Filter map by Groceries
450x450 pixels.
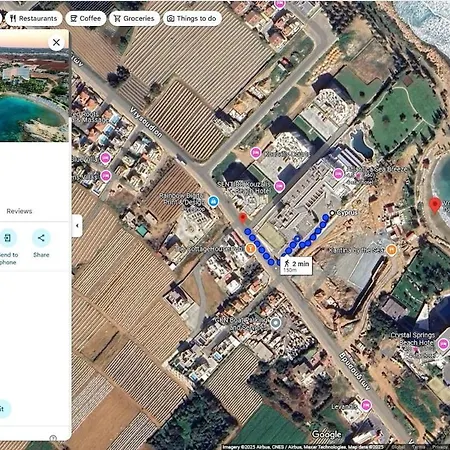click(x=134, y=18)
